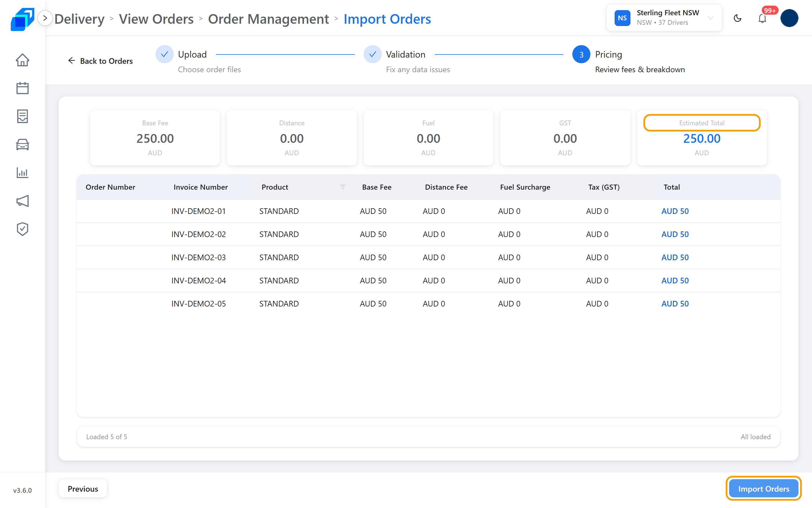Click the app logo in top-left

click(22, 19)
